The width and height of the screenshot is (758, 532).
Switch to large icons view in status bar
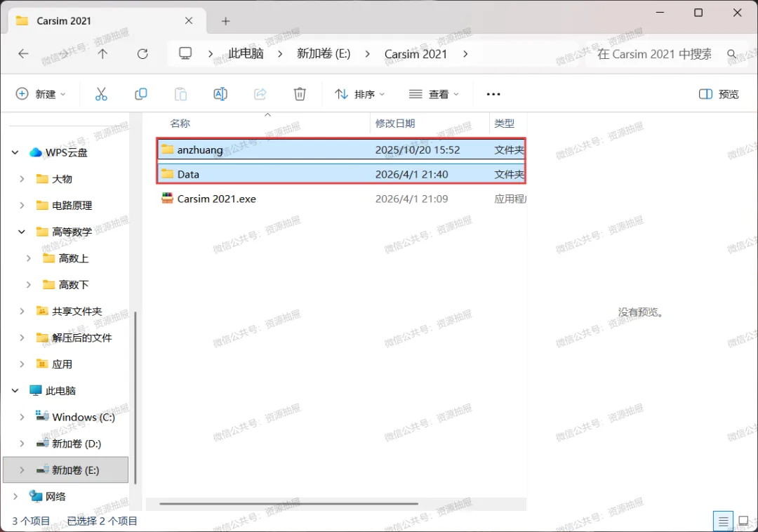743,521
